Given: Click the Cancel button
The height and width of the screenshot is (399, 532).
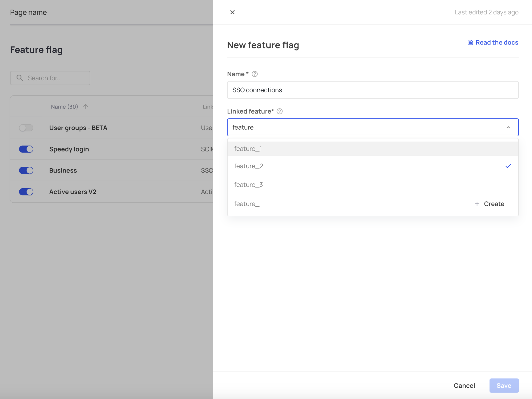Looking at the screenshot, I should [x=464, y=386].
